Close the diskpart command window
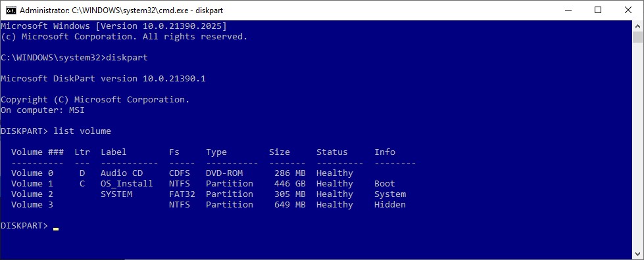This screenshot has height=260, width=644. [628, 11]
